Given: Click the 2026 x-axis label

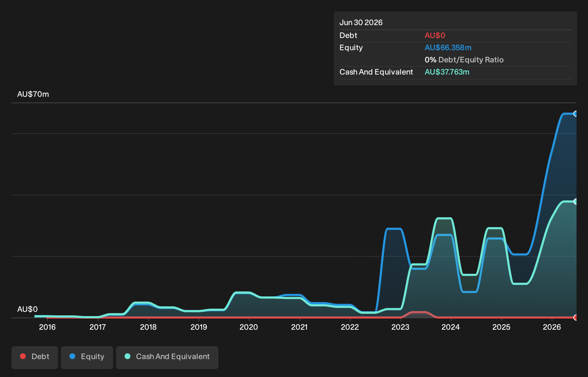Looking at the screenshot, I should tap(552, 327).
